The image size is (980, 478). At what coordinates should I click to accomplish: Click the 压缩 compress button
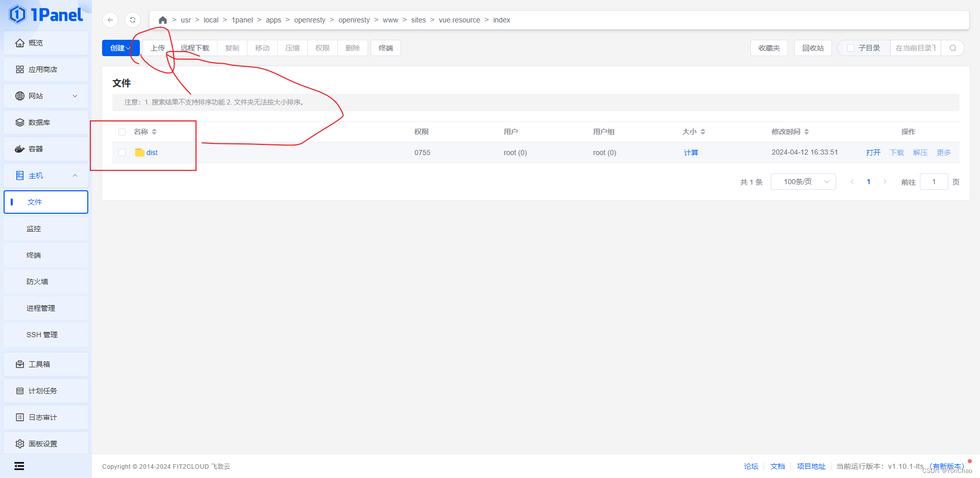[292, 48]
